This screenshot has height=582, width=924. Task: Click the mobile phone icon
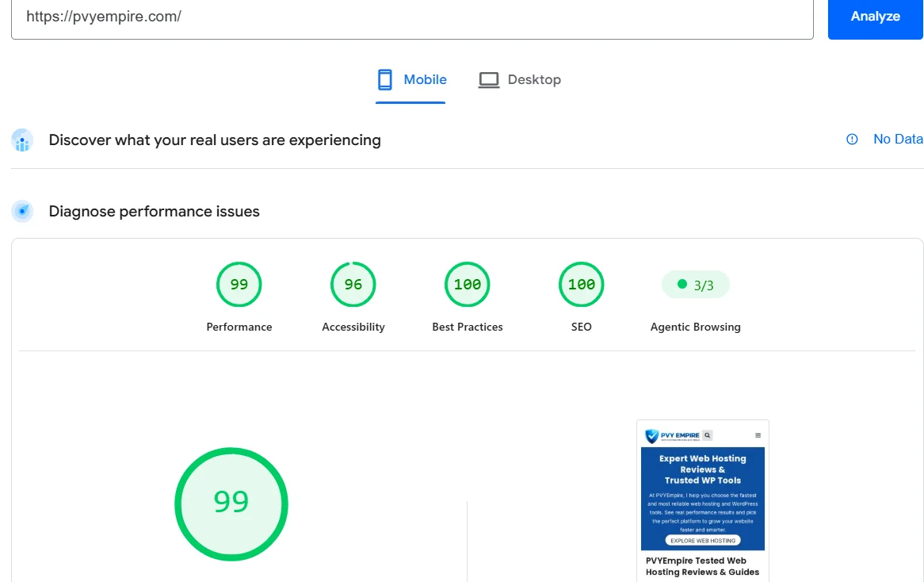pos(385,79)
